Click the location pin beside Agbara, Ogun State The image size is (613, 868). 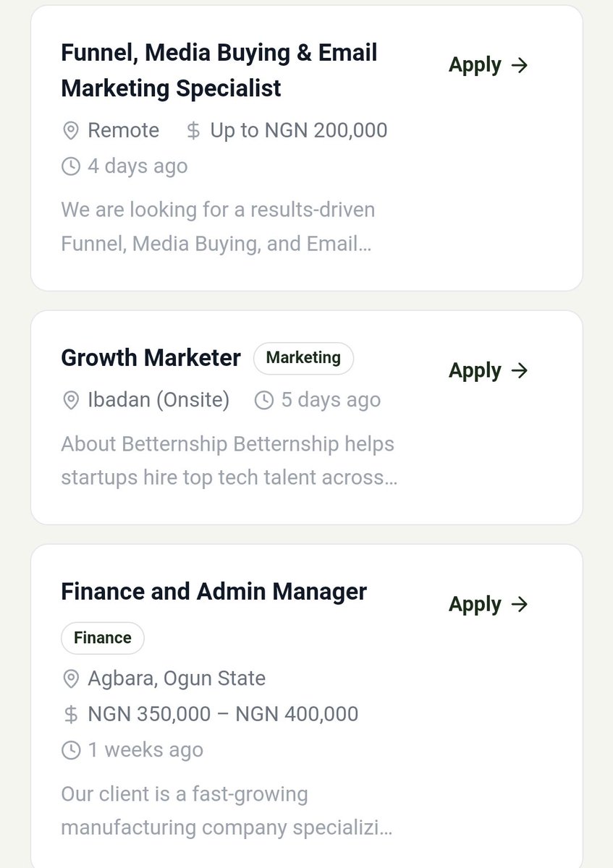coord(71,679)
